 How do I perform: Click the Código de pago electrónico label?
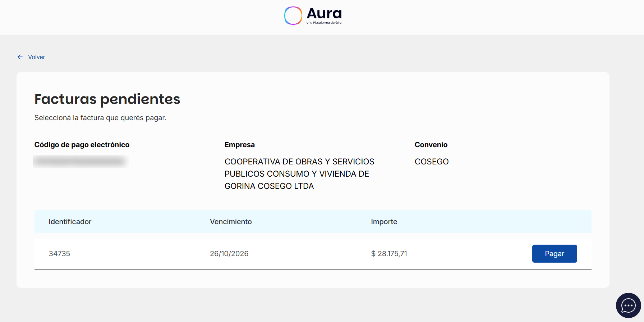[x=82, y=145]
